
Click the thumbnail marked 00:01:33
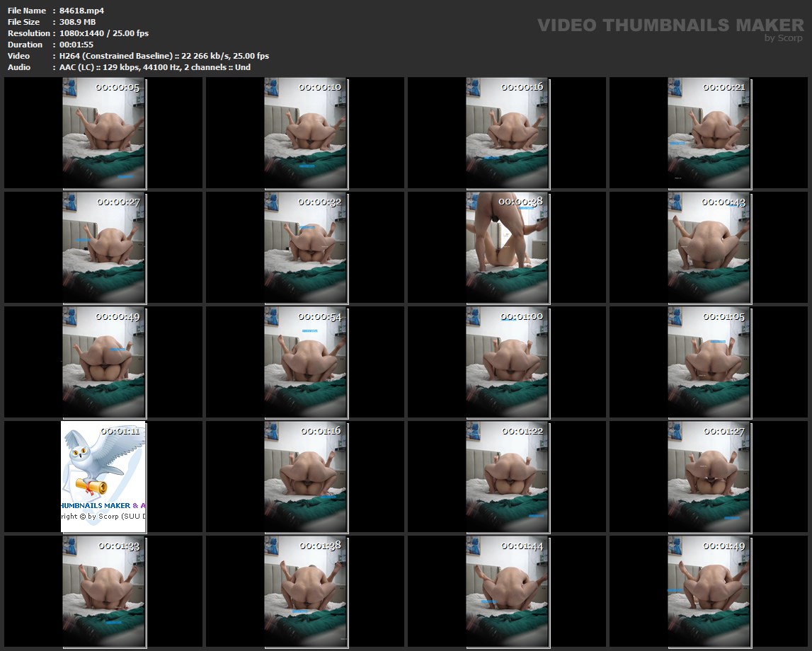[104, 591]
